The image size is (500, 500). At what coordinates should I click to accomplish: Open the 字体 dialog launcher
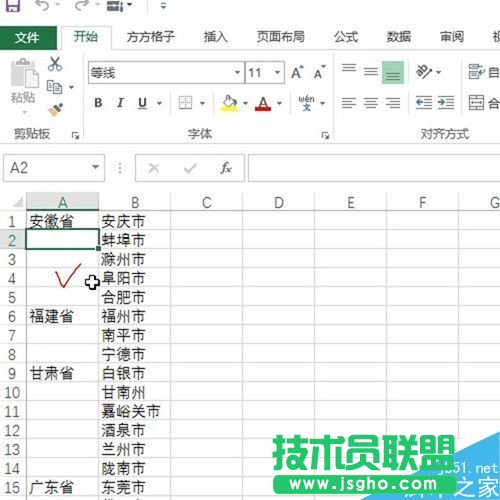(x=325, y=136)
